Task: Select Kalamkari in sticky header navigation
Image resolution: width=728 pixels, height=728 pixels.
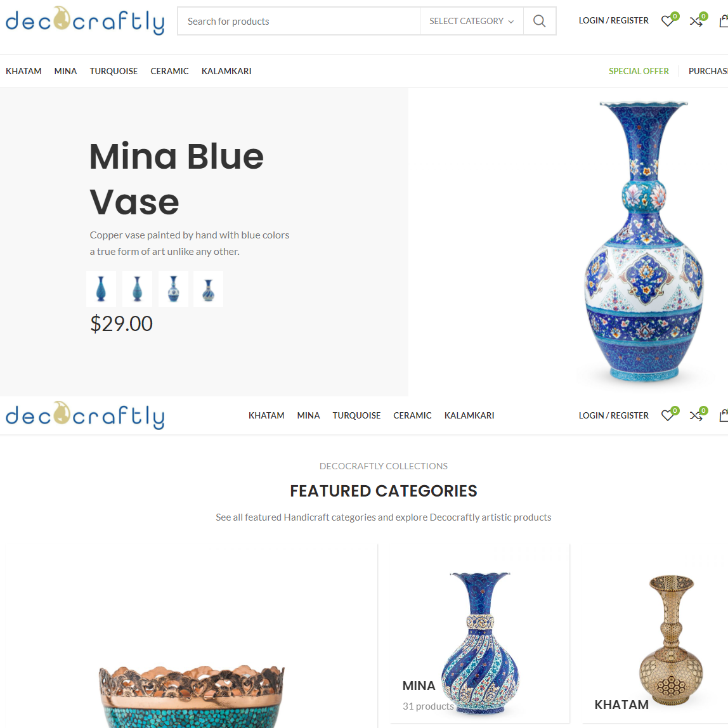Action: [469, 415]
